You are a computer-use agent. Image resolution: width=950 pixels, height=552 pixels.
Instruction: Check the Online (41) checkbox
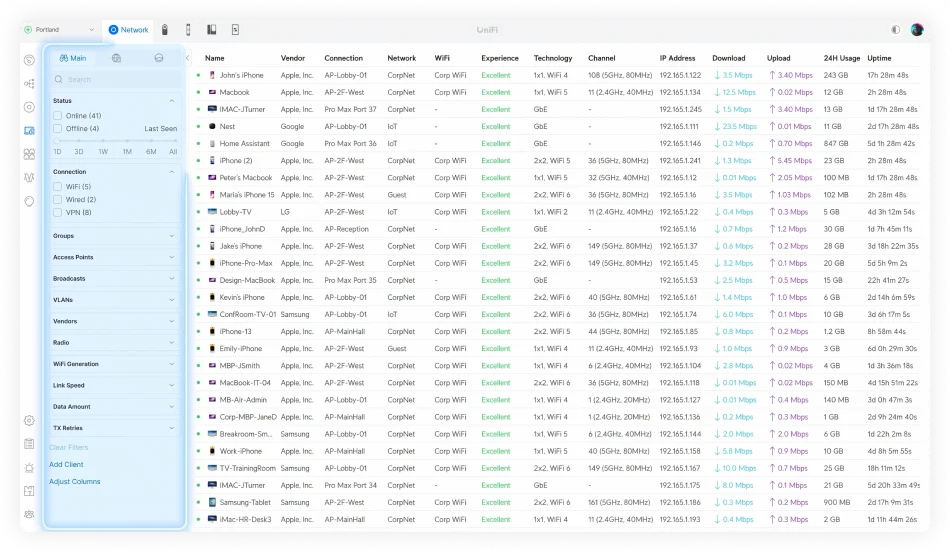pyautogui.click(x=58, y=115)
